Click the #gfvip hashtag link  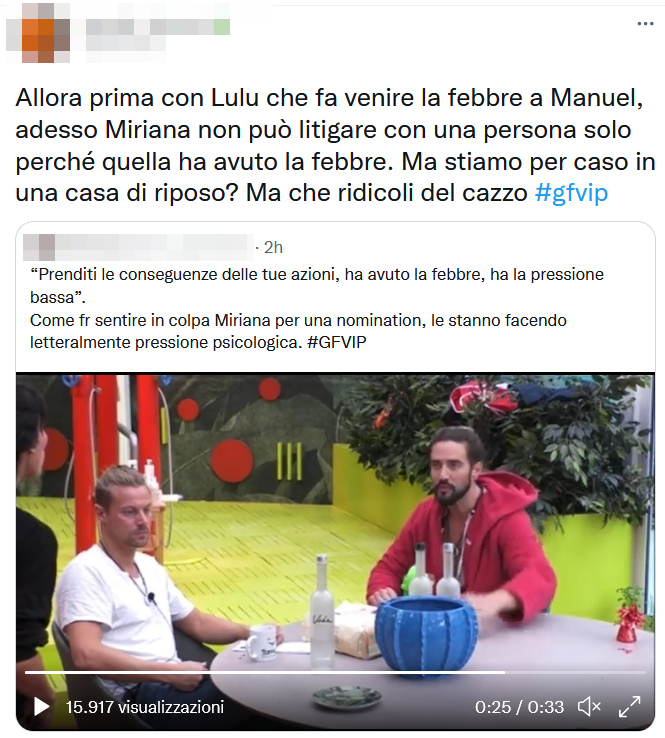pyautogui.click(x=571, y=193)
